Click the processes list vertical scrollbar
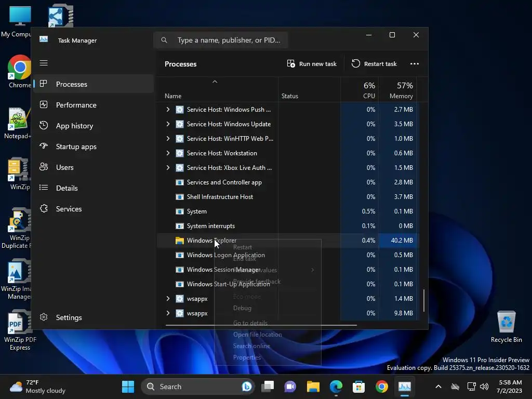Viewport: 532px width, 399px height. click(x=424, y=300)
